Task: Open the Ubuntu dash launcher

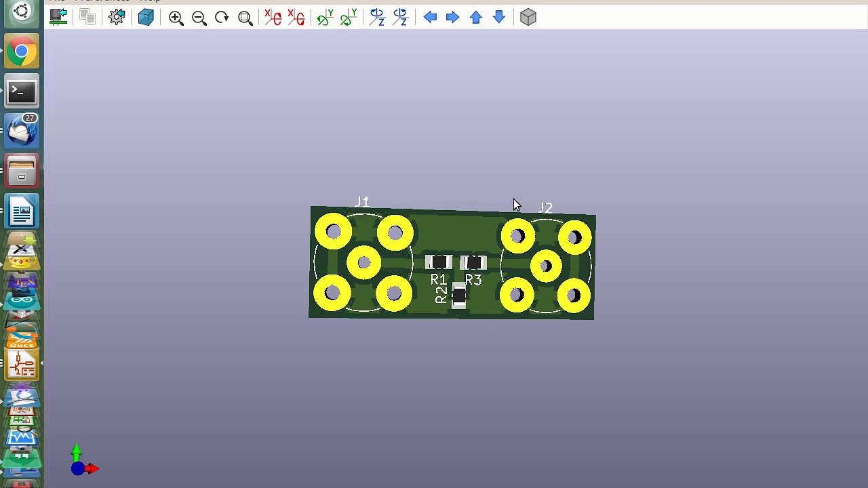Action: coord(22,12)
